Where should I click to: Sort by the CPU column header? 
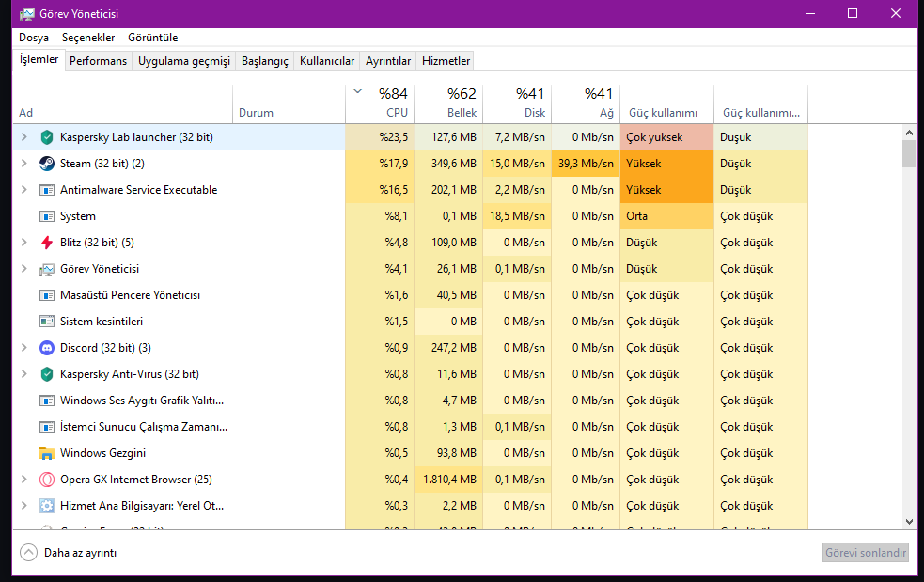380,103
